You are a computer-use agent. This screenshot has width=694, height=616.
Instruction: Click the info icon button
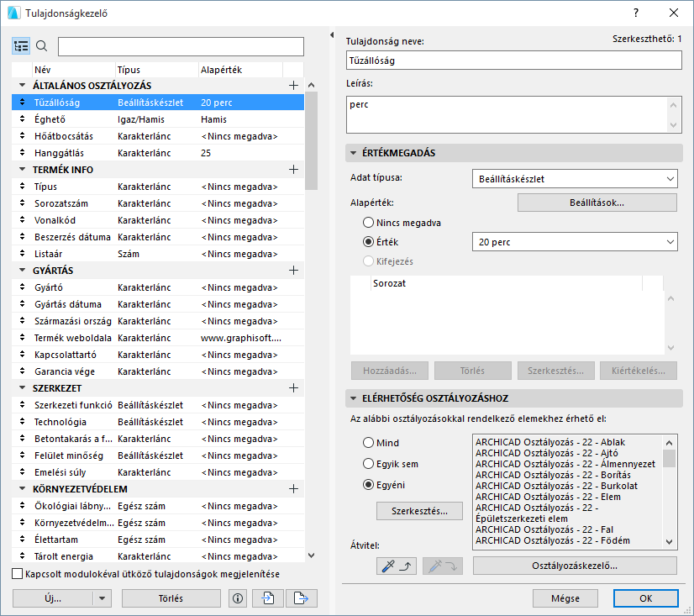point(238,598)
